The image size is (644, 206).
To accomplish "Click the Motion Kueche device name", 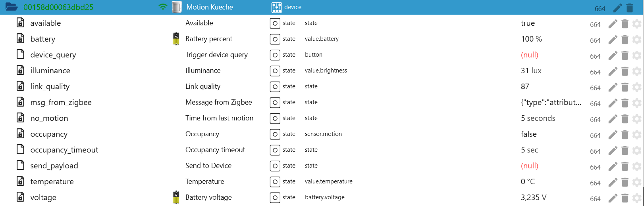I will [x=210, y=7].
